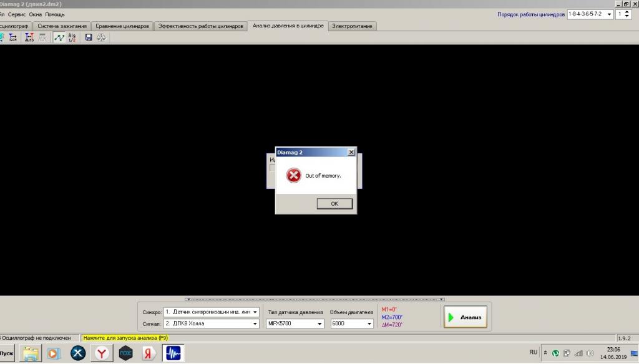The width and height of the screenshot is (639, 364).
Task: Click the 1.9.2 version status text
Action: pos(624,338)
